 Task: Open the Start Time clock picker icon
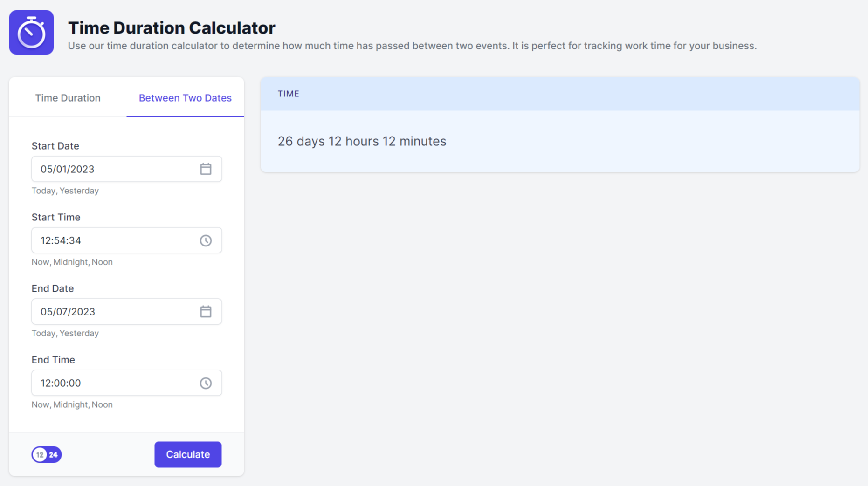pyautogui.click(x=206, y=240)
